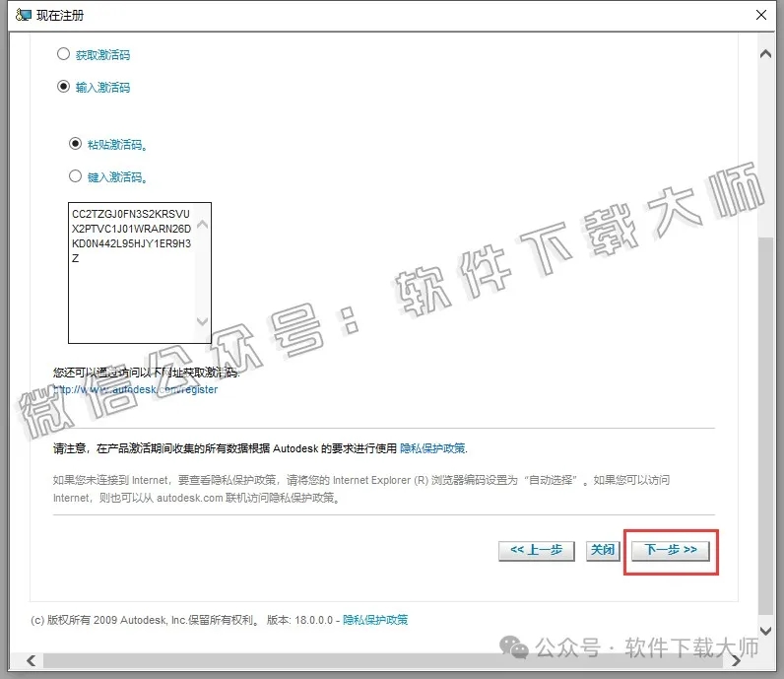Select the 输入激活码 radio option
The image size is (784, 679).
click(63, 87)
